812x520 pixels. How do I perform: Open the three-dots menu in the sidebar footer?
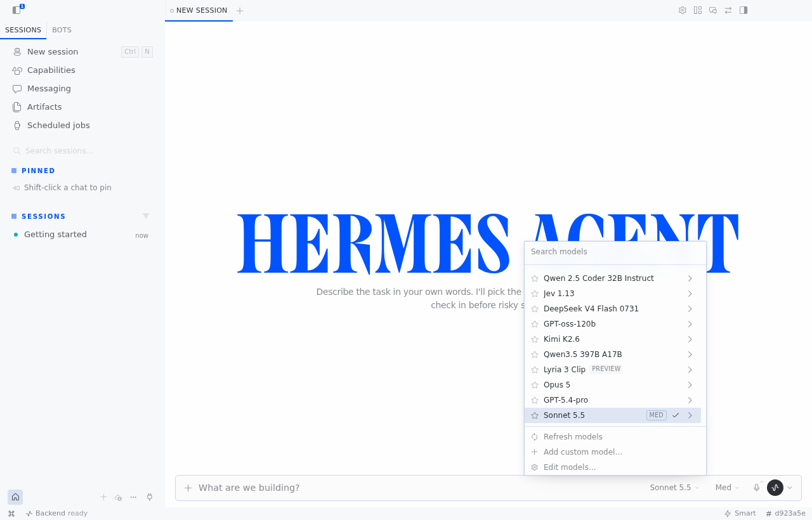click(x=133, y=497)
